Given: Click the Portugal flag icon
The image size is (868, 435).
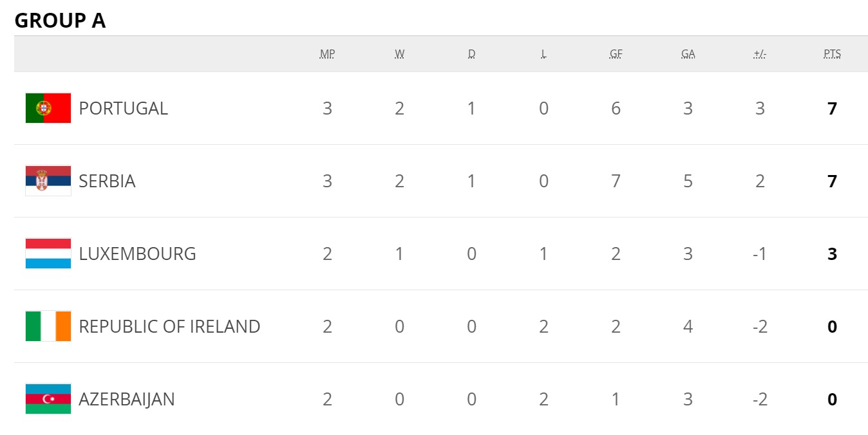Looking at the screenshot, I should 48,108.
